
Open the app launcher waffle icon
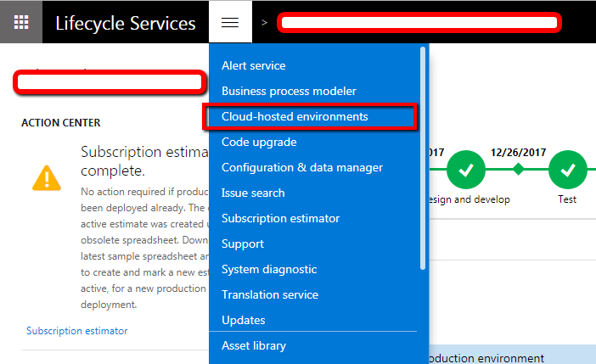21,22
